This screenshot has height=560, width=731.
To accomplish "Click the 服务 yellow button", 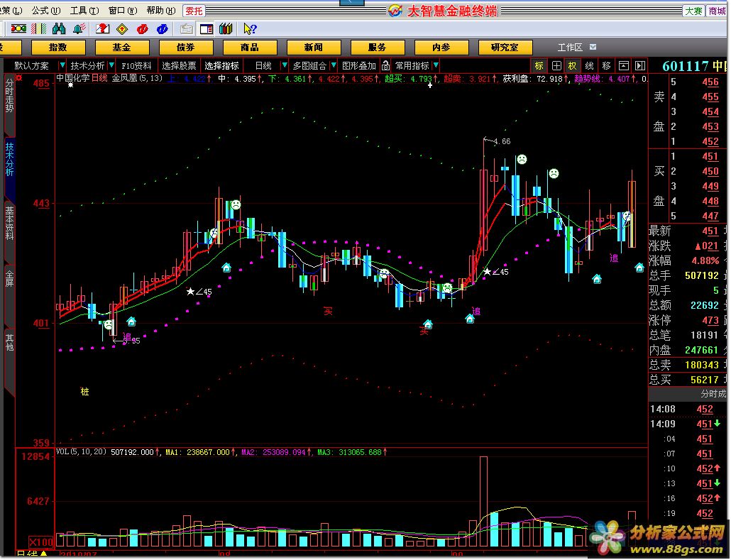I will (378, 47).
